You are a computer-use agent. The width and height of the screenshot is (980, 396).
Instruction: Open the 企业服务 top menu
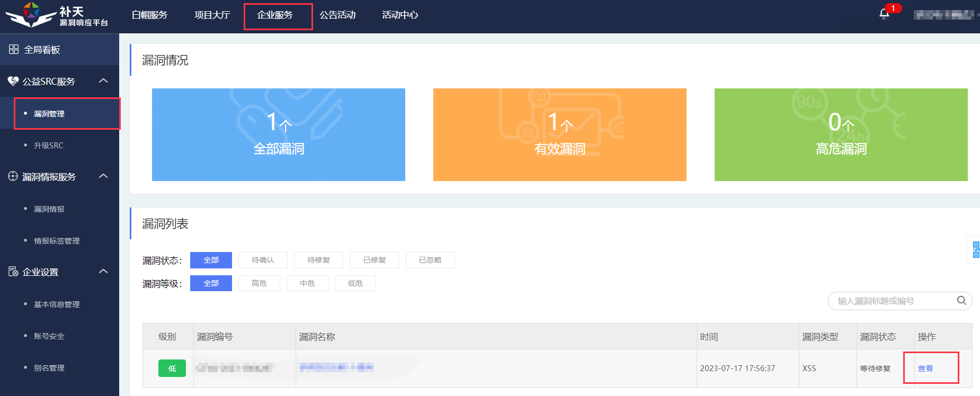coord(275,15)
